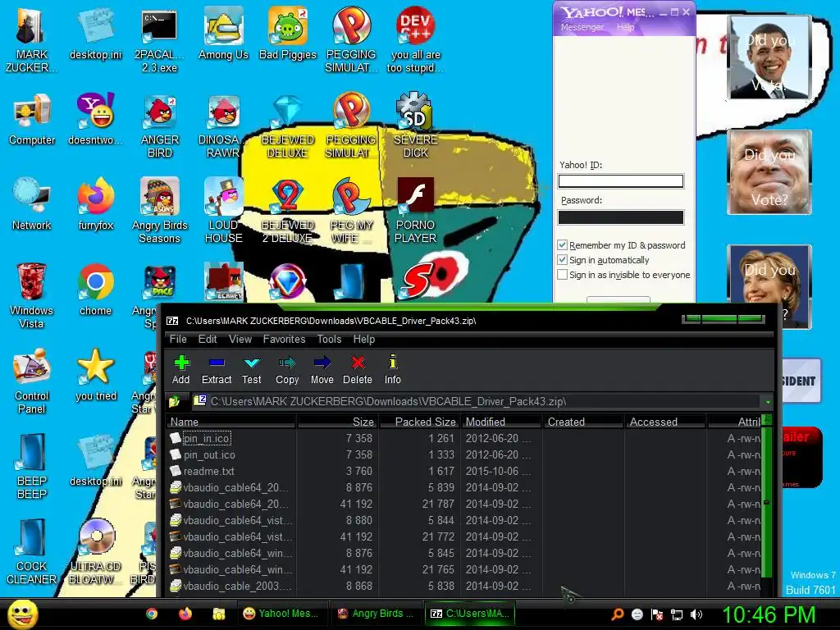Select the vbaudio_cable_2003 file row
The width and height of the screenshot is (840, 630).
(x=465, y=586)
